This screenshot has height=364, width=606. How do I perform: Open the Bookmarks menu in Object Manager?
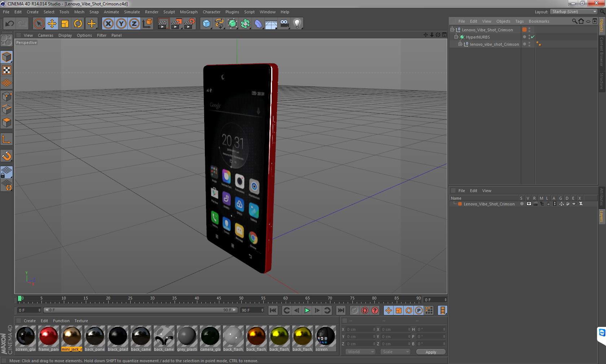(539, 21)
